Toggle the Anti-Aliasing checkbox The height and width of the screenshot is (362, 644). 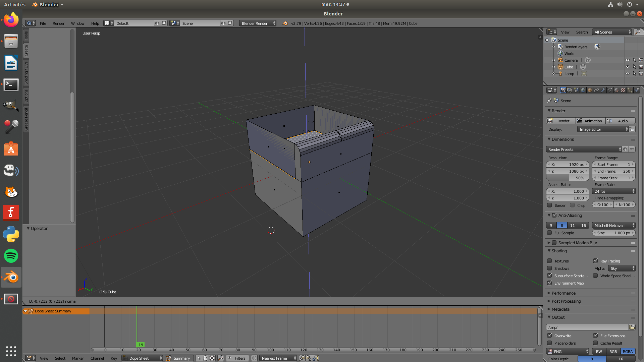[x=554, y=215]
